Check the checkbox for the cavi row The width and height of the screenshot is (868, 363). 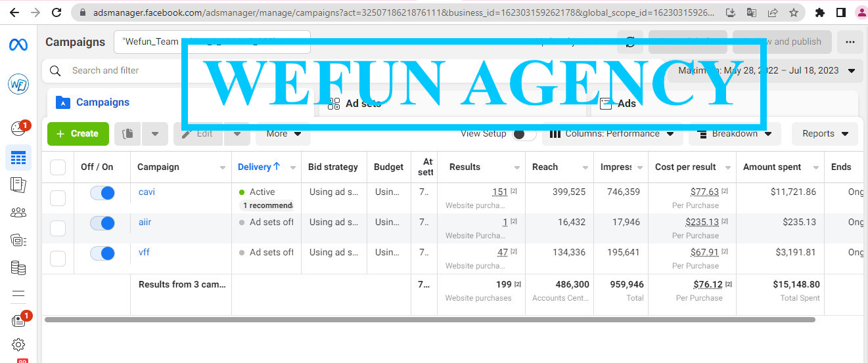[58, 198]
